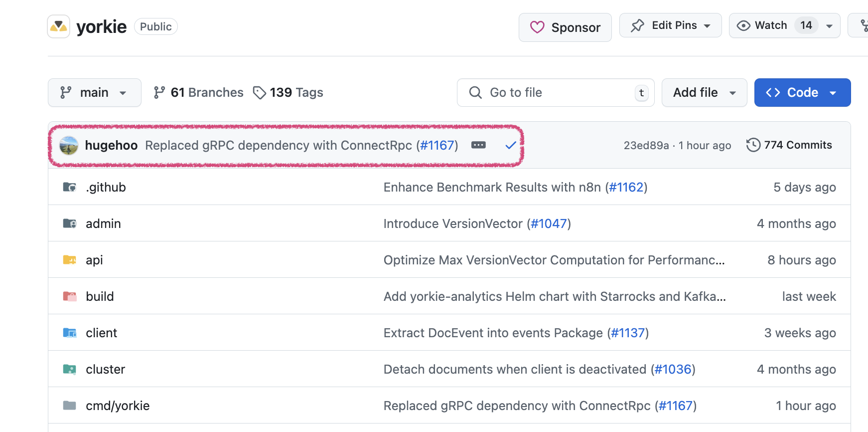
Task: Open the .github folder icon
Action: pyautogui.click(x=70, y=187)
